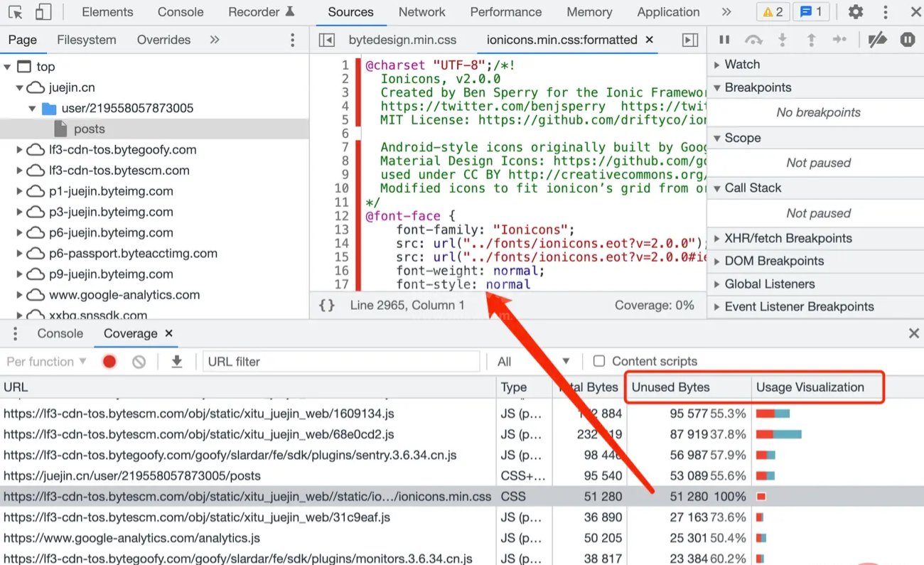Collapse the top tree node
Viewport: 924px width, 565px height.
pyautogui.click(x=7, y=67)
